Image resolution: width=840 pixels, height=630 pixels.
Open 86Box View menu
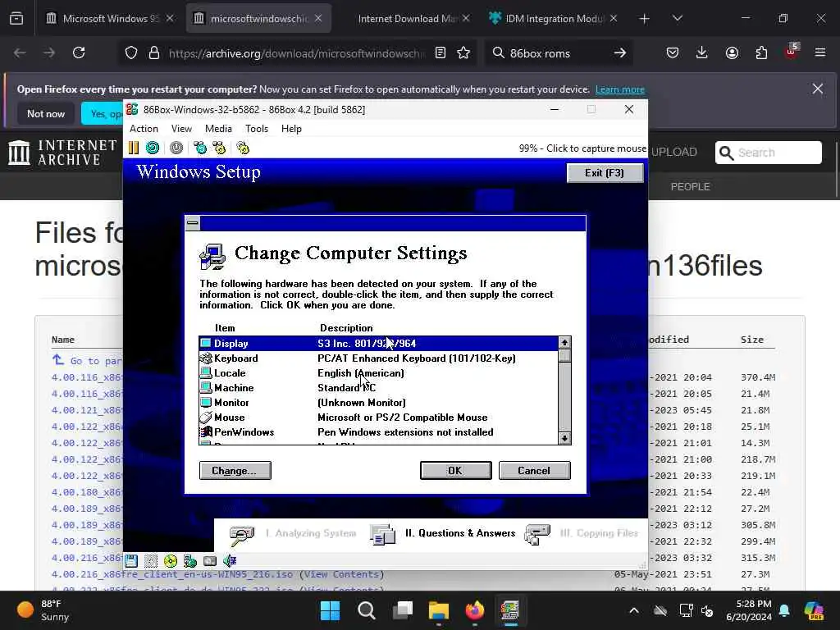(x=181, y=129)
